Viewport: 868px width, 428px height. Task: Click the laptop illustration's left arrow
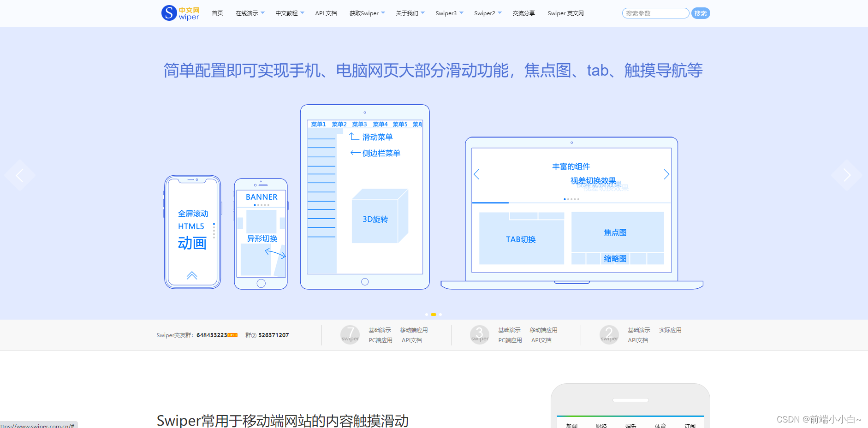[476, 174]
